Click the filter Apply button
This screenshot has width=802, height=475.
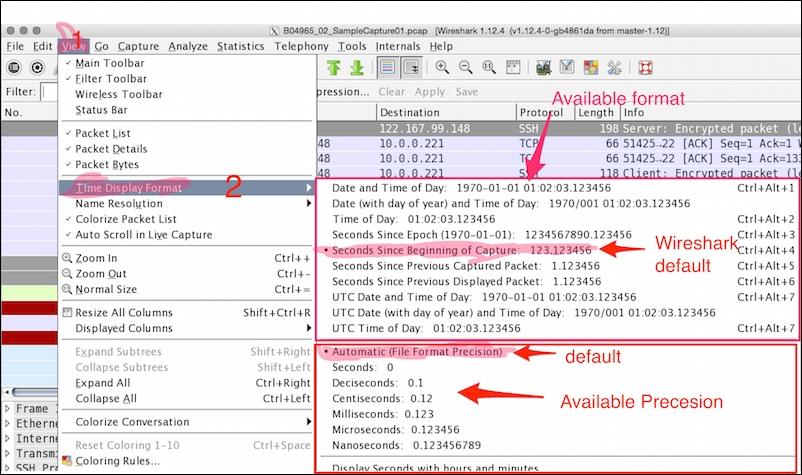[x=430, y=92]
